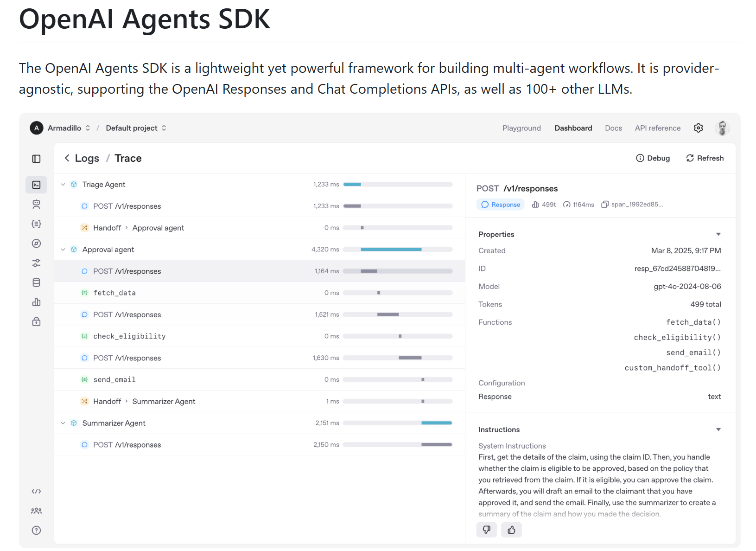Open the assistants robot sidebar icon
Image resolution: width=756 pixels, height=551 pixels.
[36, 204]
